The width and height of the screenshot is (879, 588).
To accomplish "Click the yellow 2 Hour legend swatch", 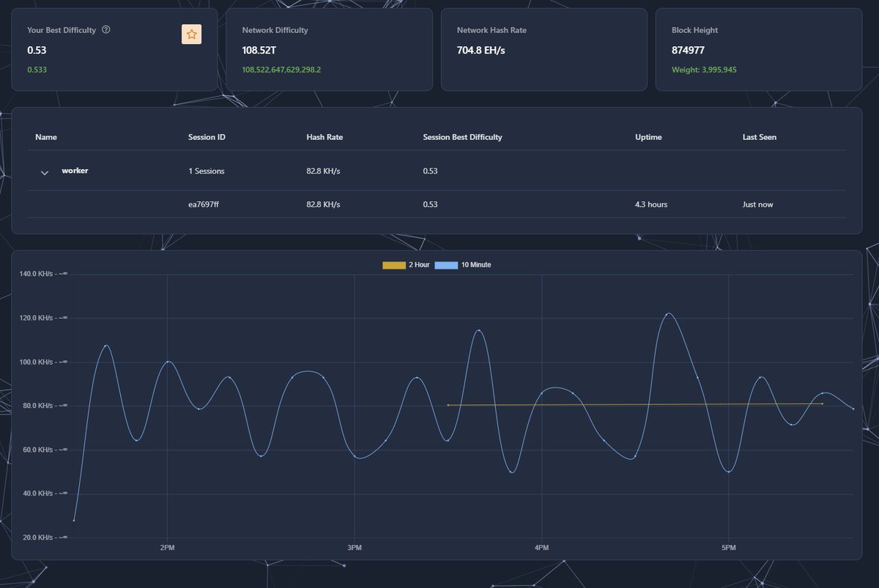I will (x=394, y=265).
